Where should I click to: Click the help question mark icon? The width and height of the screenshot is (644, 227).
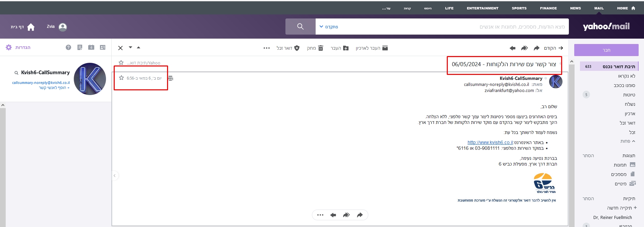(x=68, y=48)
